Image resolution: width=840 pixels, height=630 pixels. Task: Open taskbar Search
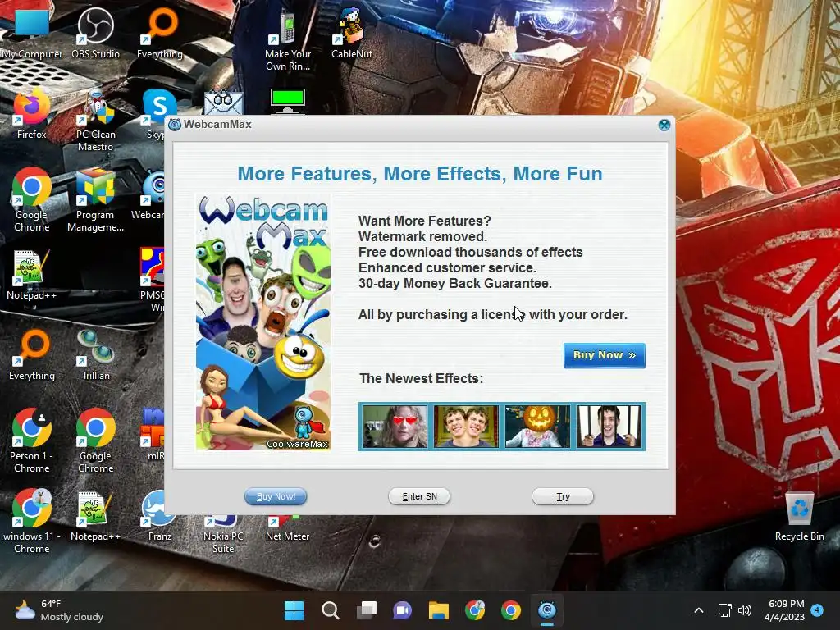tap(330, 610)
